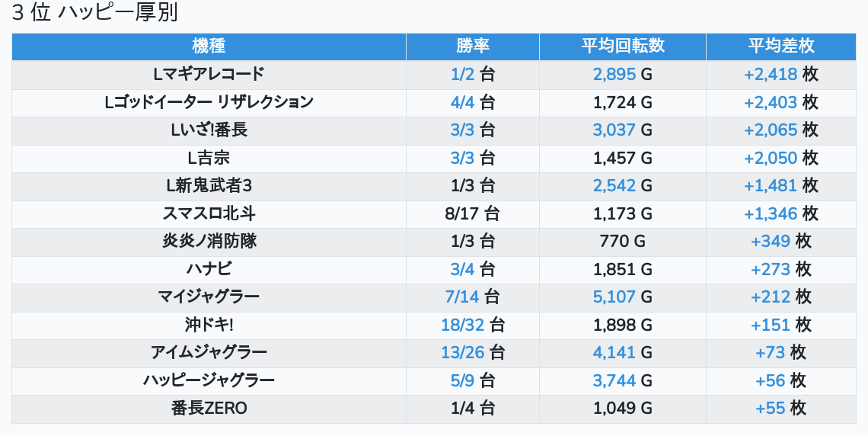Image resolution: width=868 pixels, height=436 pixels.
Task: Open the L吉宗 machine entry
Action: pos(209,158)
